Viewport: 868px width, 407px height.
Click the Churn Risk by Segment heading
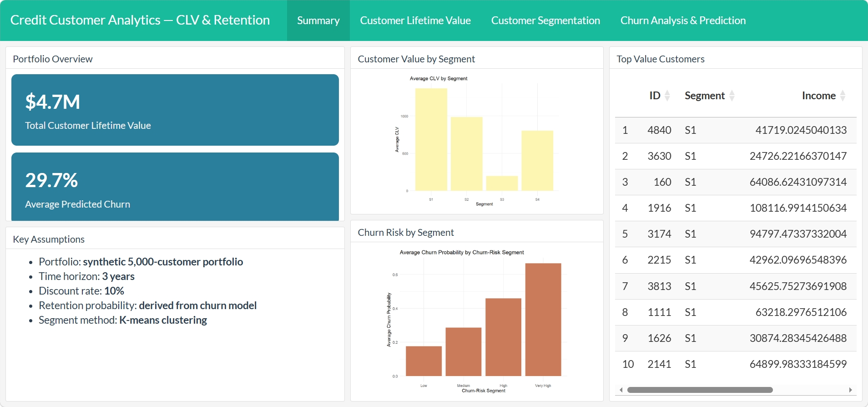[x=406, y=232]
